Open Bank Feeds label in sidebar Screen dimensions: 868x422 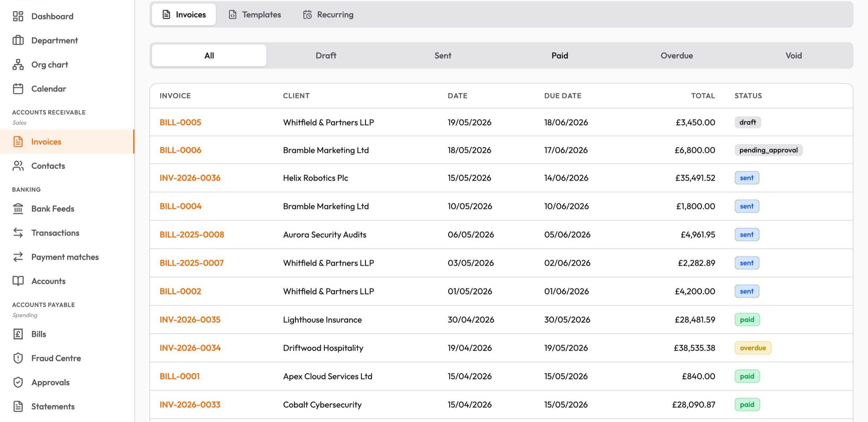pyautogui.click(x=53, y=208)
